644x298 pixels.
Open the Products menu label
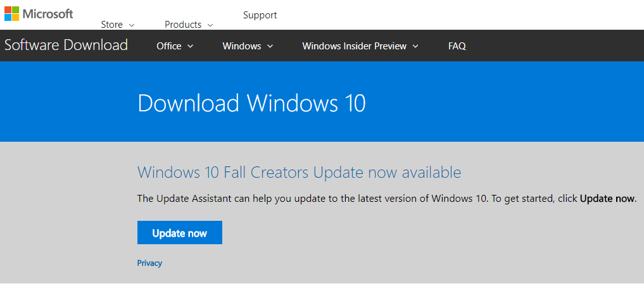click(x=182, y=25)
